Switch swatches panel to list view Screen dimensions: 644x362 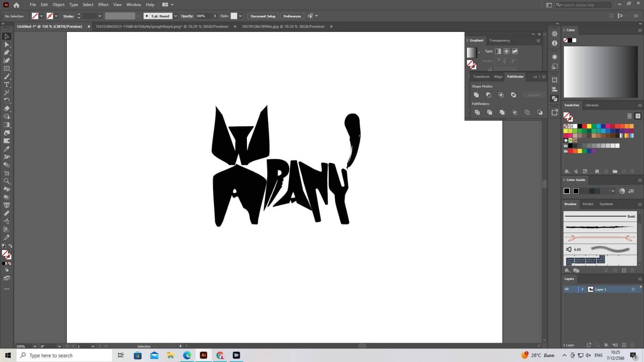click(629, 116)
